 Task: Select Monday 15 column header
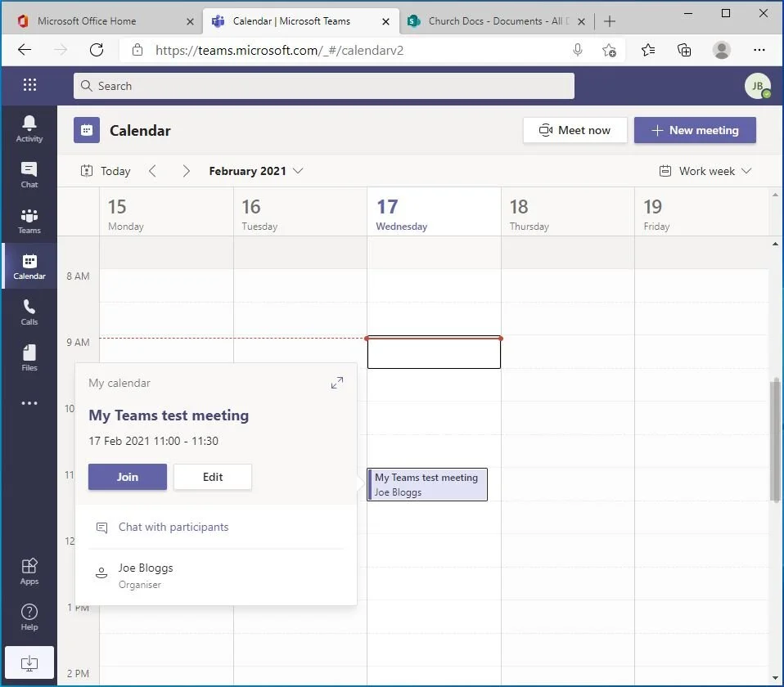[x=166, y=213]
